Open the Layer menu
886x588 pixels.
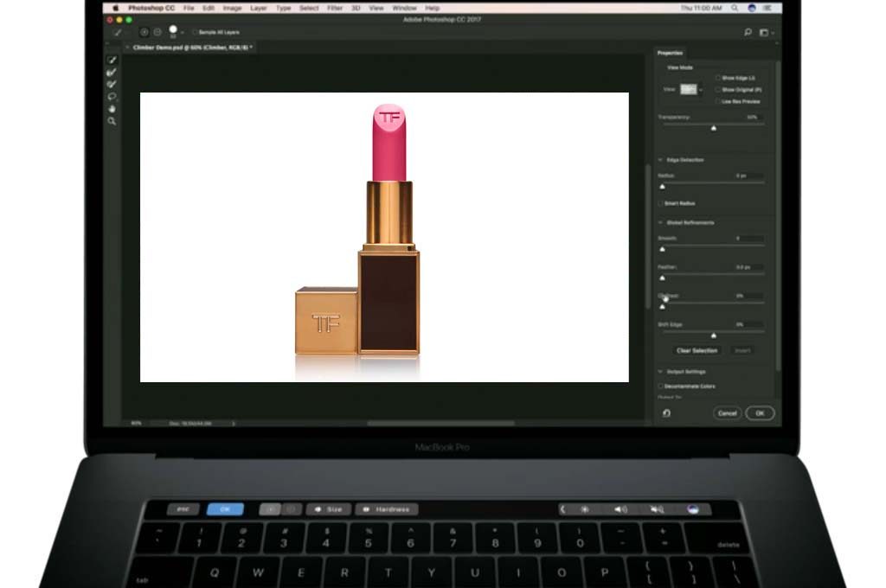pos(259,8)
